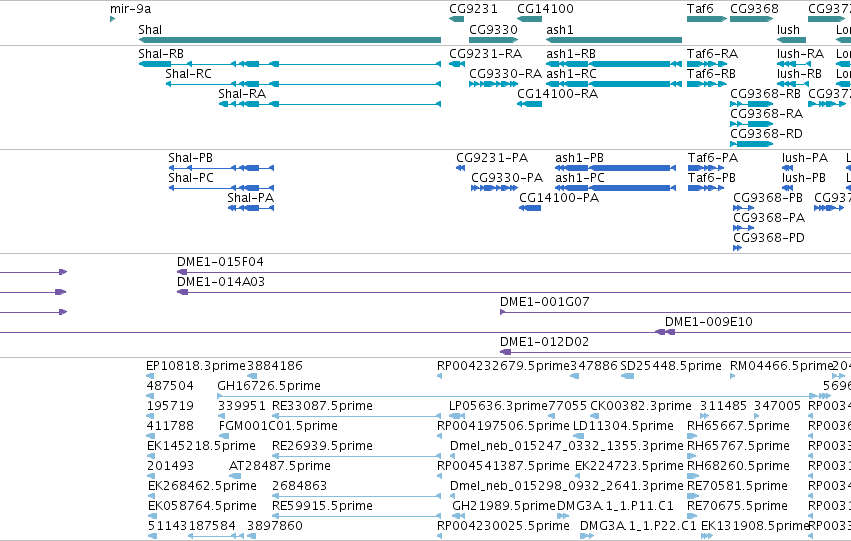The image size is (851, 541).
Task: Click the Taf6-PA protein label
Action: pos(713,158)
